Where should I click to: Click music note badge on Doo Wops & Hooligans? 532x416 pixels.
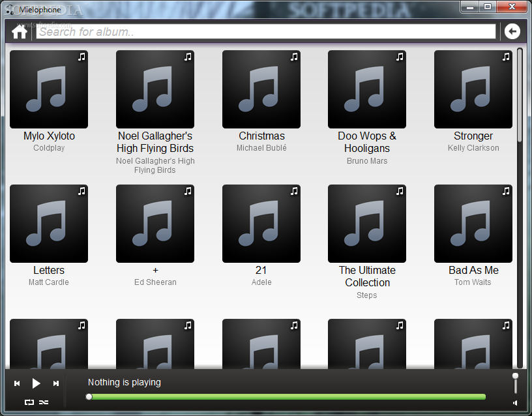pos(400,57)
